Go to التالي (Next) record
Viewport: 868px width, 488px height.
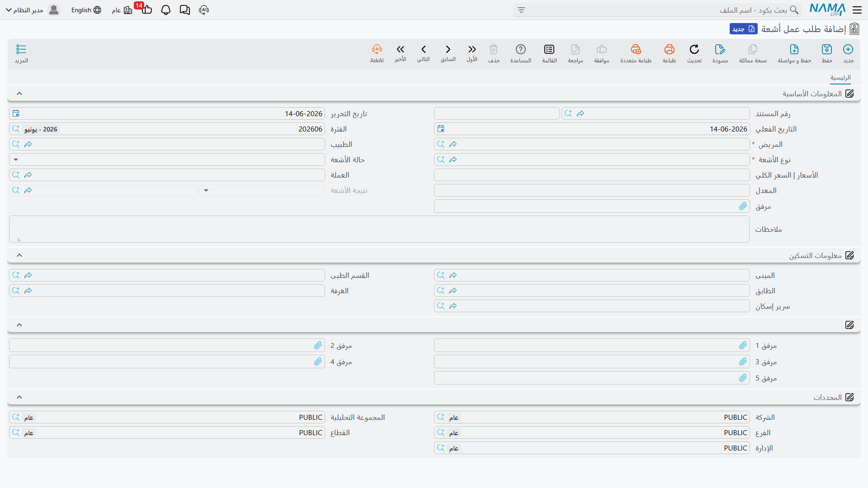pos(424,49)
